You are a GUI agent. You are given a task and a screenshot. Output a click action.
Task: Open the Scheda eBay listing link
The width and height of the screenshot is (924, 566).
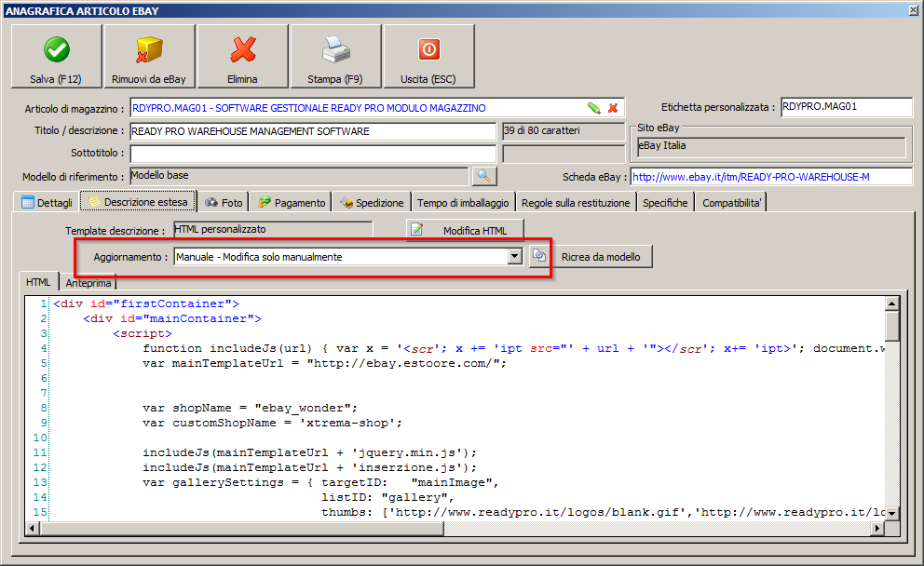[x=751, y=177]
